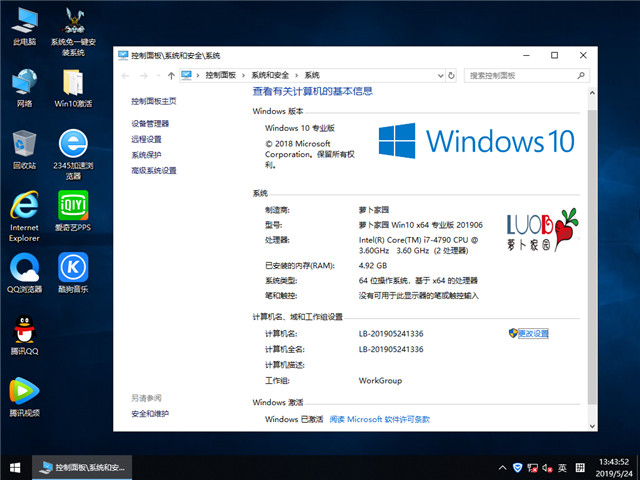
Task: Select the 回收站 recycle bin icon
Action: pos(24,149)
